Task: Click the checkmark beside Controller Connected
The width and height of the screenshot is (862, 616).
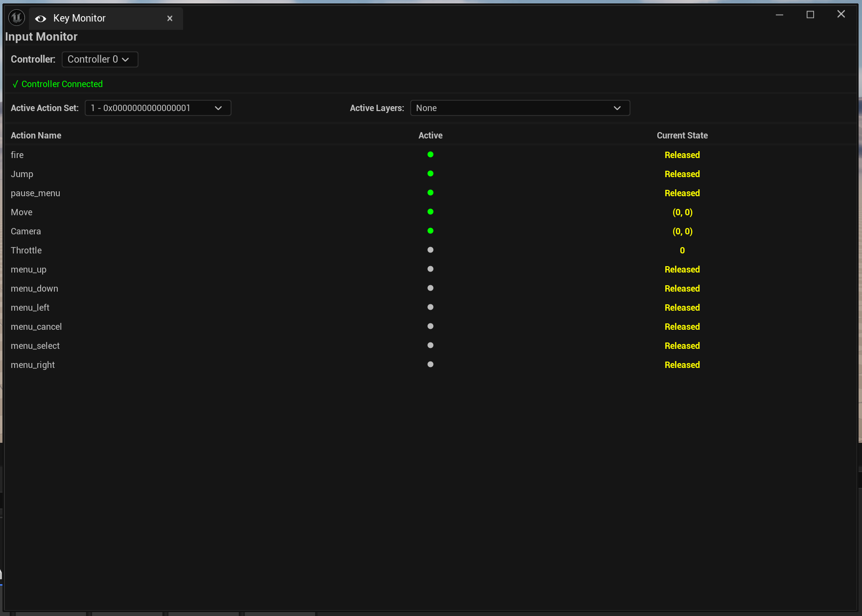Action: [15, 84]
